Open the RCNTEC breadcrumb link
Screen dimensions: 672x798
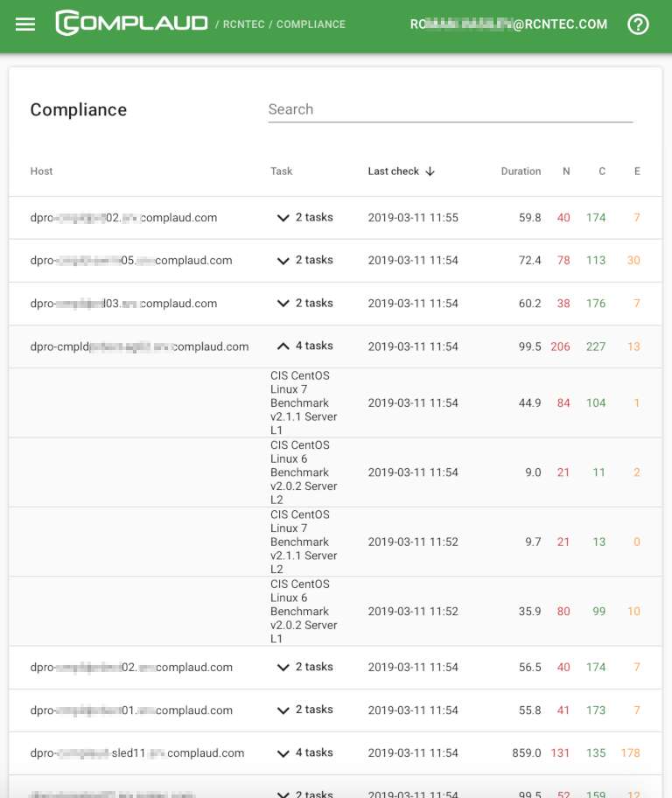click(x=242, y=24)
